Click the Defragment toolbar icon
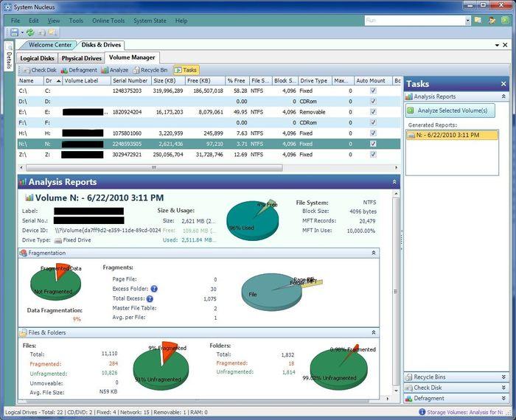 click(x=64, y=70)
